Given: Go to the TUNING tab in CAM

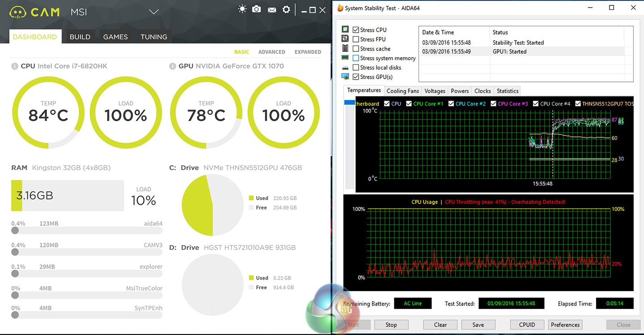Looking at the screenshot, I should click(154, 37).
